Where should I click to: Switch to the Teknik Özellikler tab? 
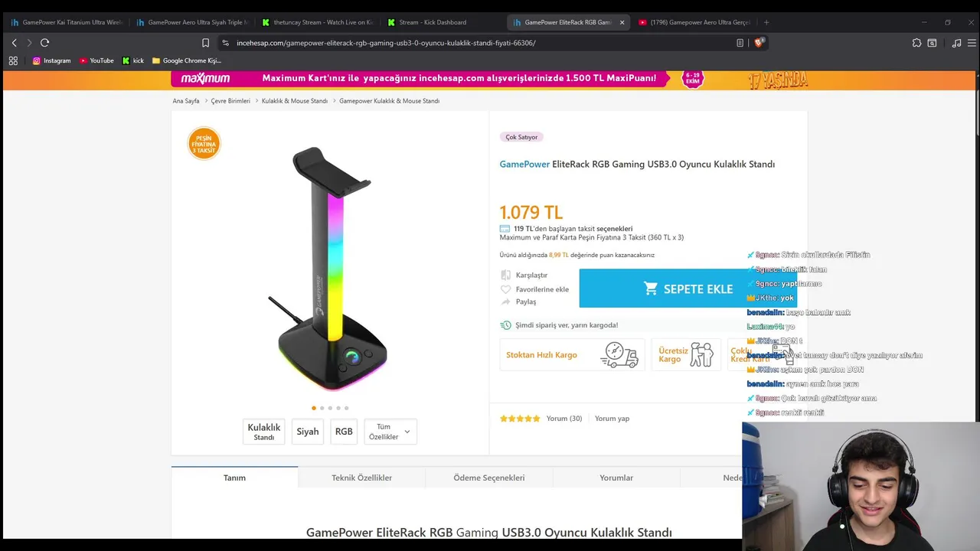[x=361, y=478]
